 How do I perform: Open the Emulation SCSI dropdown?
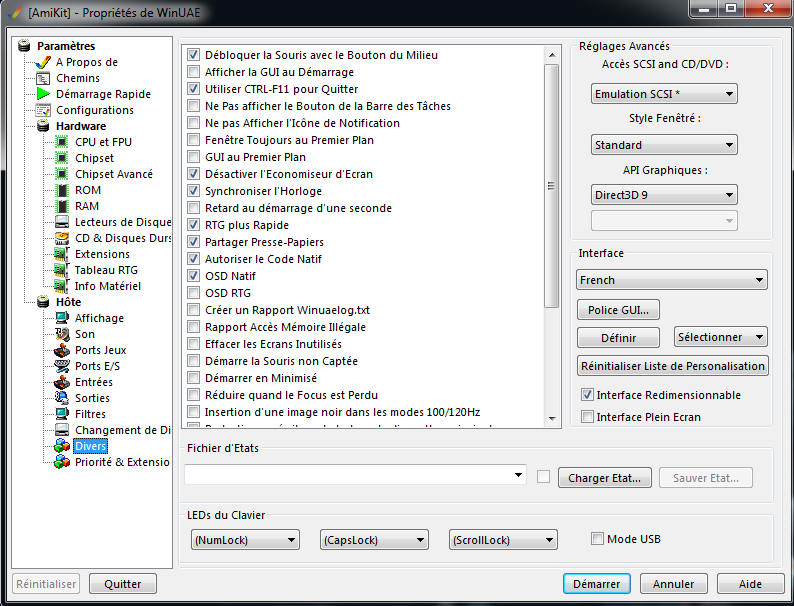[664, 94]
